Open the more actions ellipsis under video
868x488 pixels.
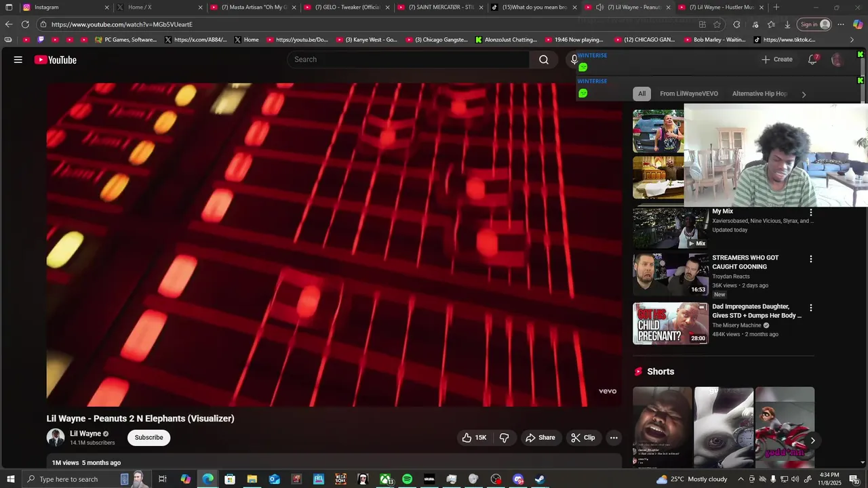(614, 438)
